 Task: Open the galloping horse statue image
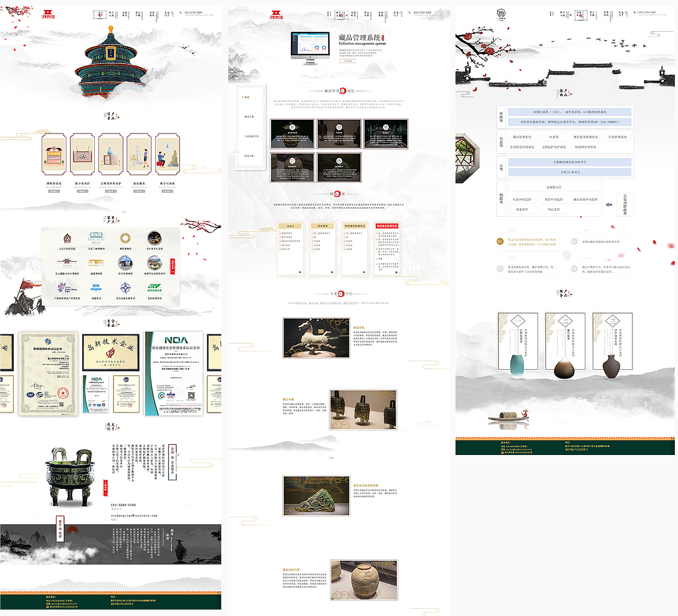316,338
